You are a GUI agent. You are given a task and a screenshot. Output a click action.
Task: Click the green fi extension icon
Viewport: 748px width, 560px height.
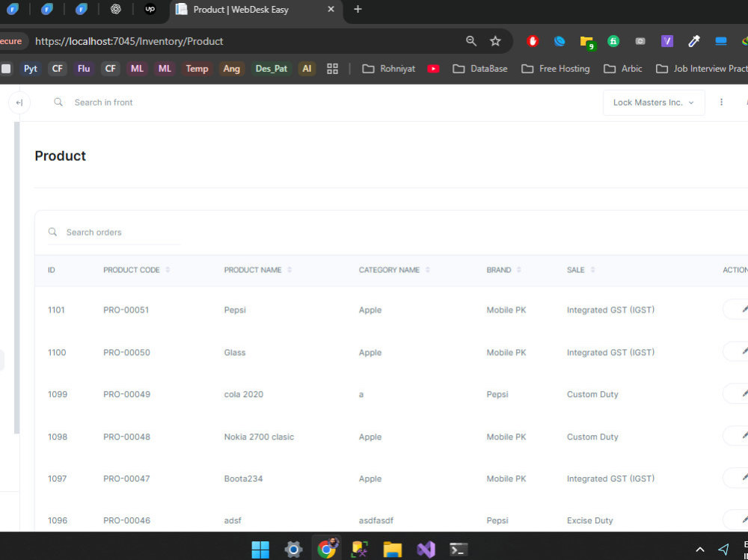[613, 42]
